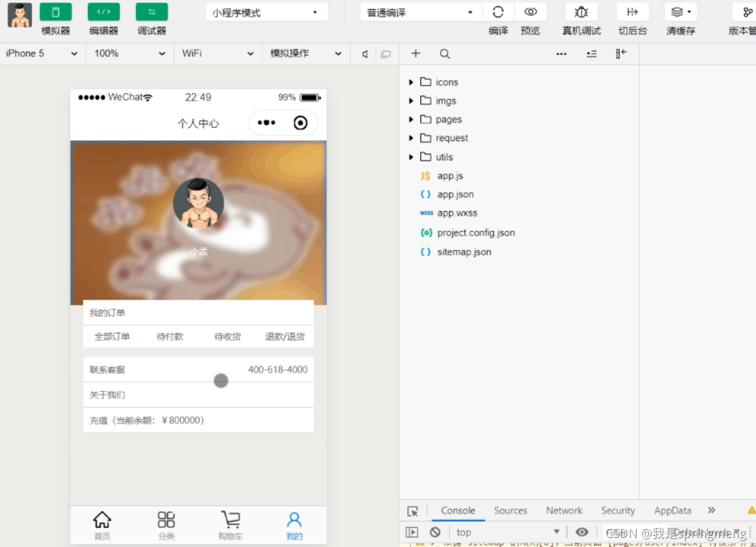The height and width of the screenshot is (547, 756).
Task: Open the top context dropdown
Action: (x=507, y=532)
